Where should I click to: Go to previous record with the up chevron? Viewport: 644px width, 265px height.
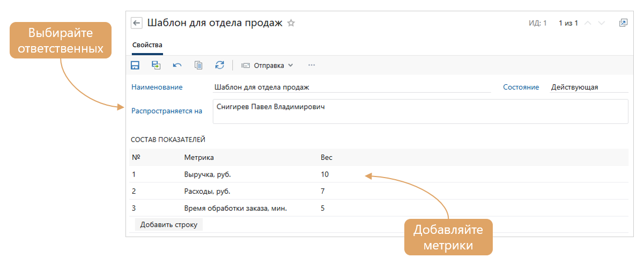tap(588, 23)
